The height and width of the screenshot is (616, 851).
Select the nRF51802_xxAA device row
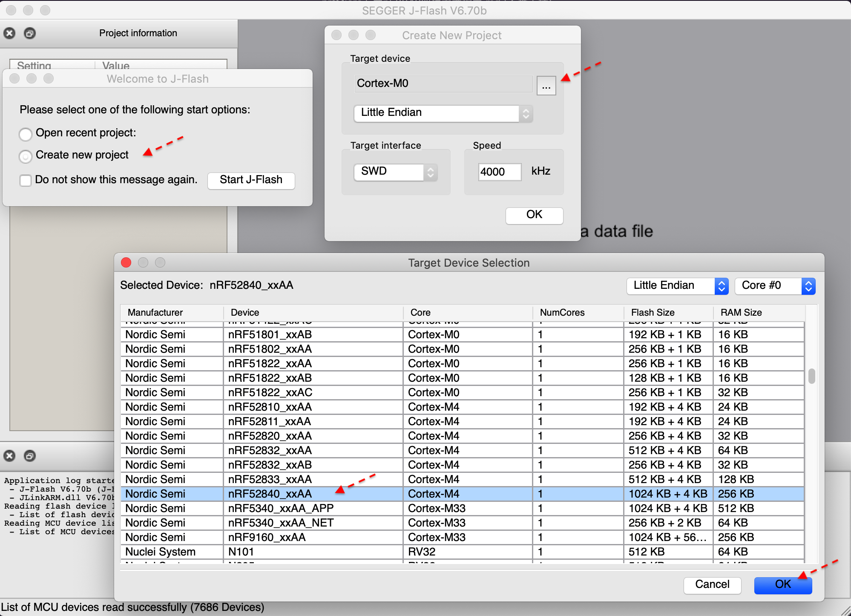[x=463, y=349]
